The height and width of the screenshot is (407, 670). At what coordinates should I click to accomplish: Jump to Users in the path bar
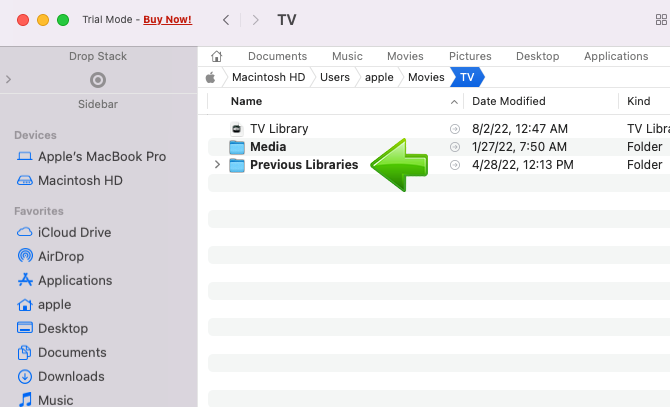coord(335,77)
